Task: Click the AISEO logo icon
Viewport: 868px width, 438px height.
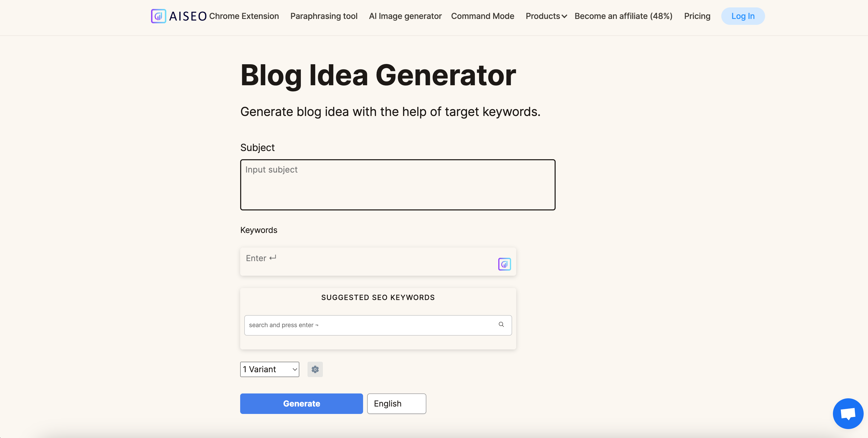Action: tap(158, 16)
